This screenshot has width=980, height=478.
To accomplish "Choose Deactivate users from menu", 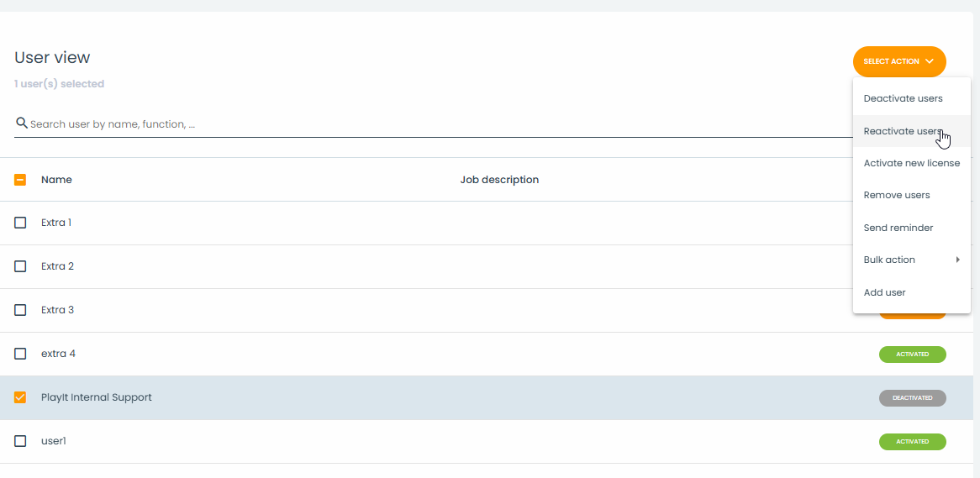I will [x=903, y=98].
